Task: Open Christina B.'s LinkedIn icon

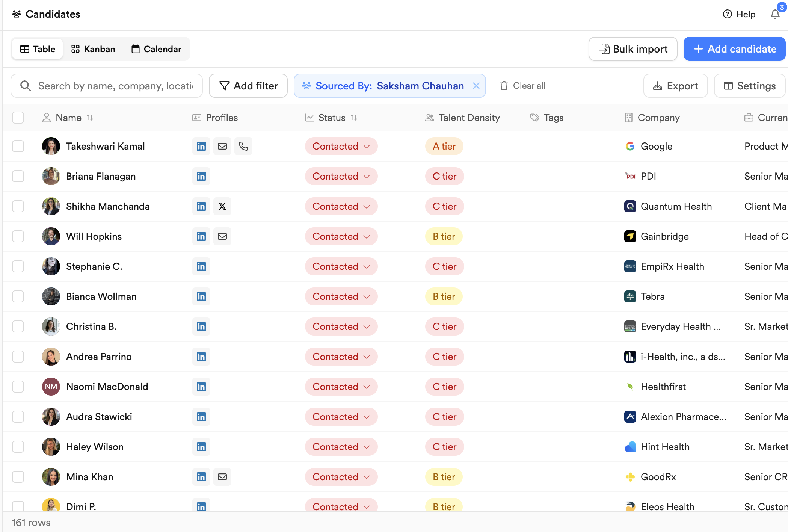Action: [201, 326]
